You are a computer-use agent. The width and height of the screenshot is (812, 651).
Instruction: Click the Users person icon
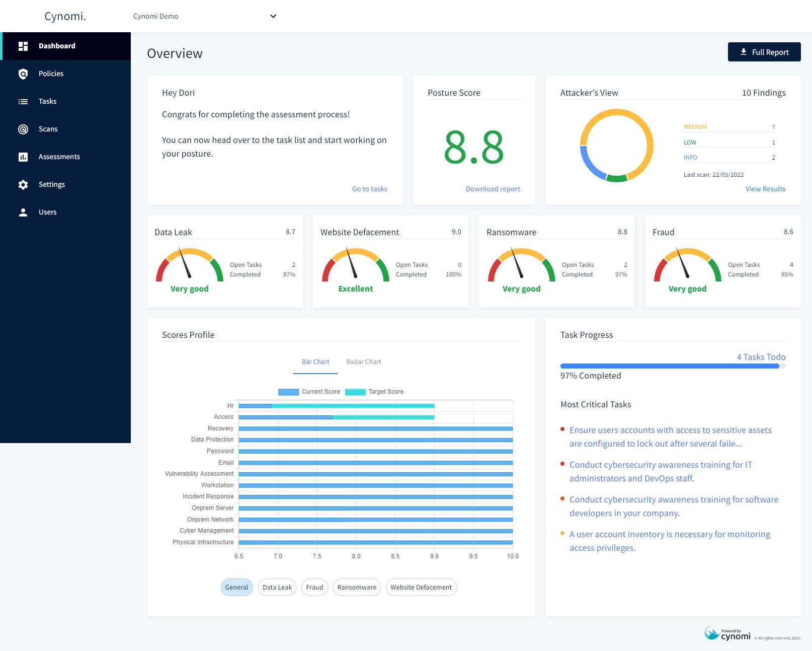23,212
